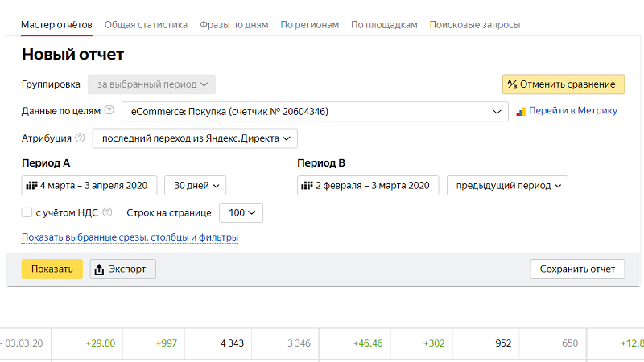Click the 650 cell
This screenshot has width=644, height=362.
pos(552,343)
